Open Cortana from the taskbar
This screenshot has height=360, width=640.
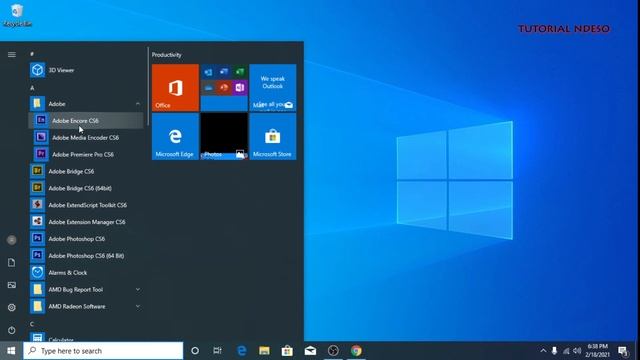point(195,351)
